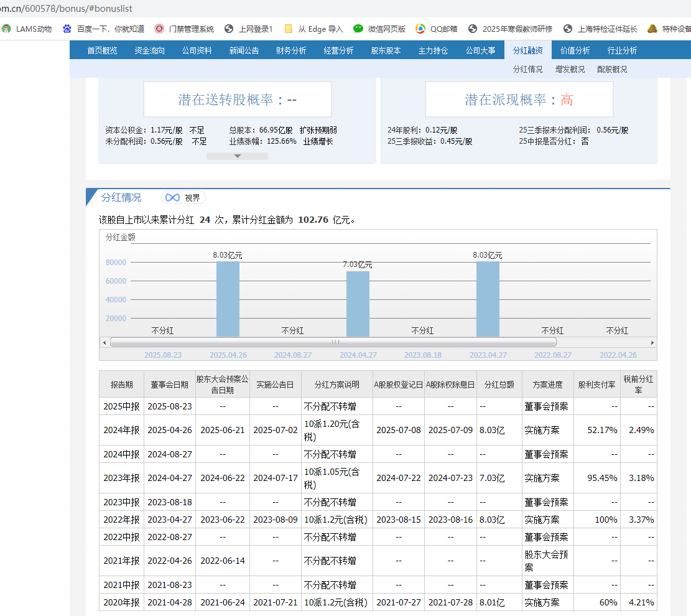Image resolution: width=691 pixels, height=616 pixels.
Task: Open the 百度一下 bookmark
Action: pyautogui.click(x=103, y=29)
